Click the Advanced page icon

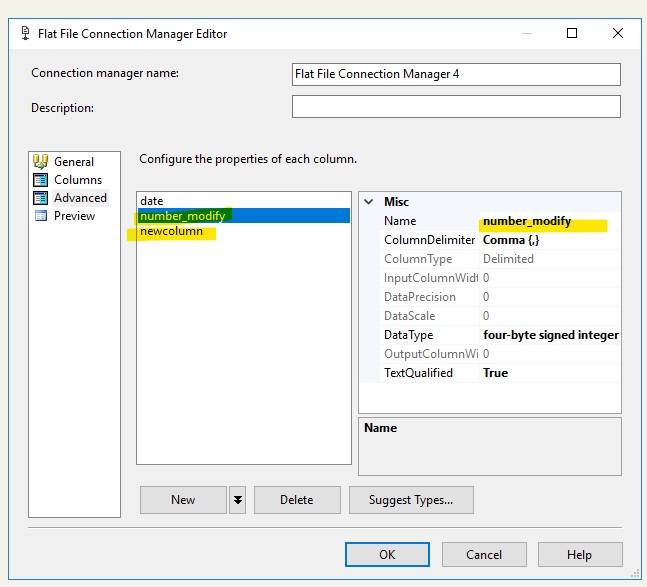[40, 198]
